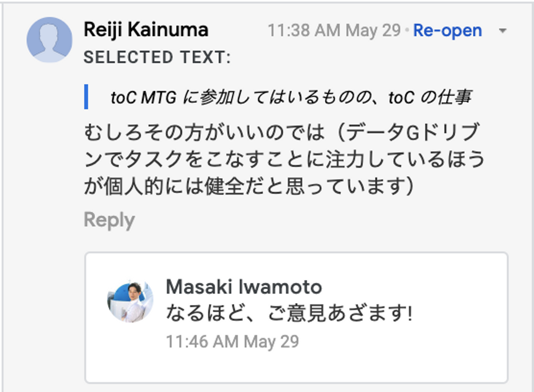
Task: Click the dot separator before Re-open
Action: coord(407,30)
